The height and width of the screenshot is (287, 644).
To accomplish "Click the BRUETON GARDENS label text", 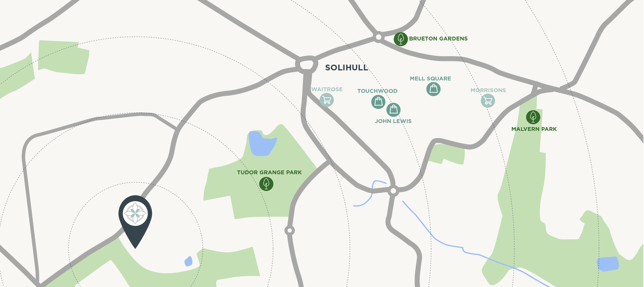I will point(438,39).
